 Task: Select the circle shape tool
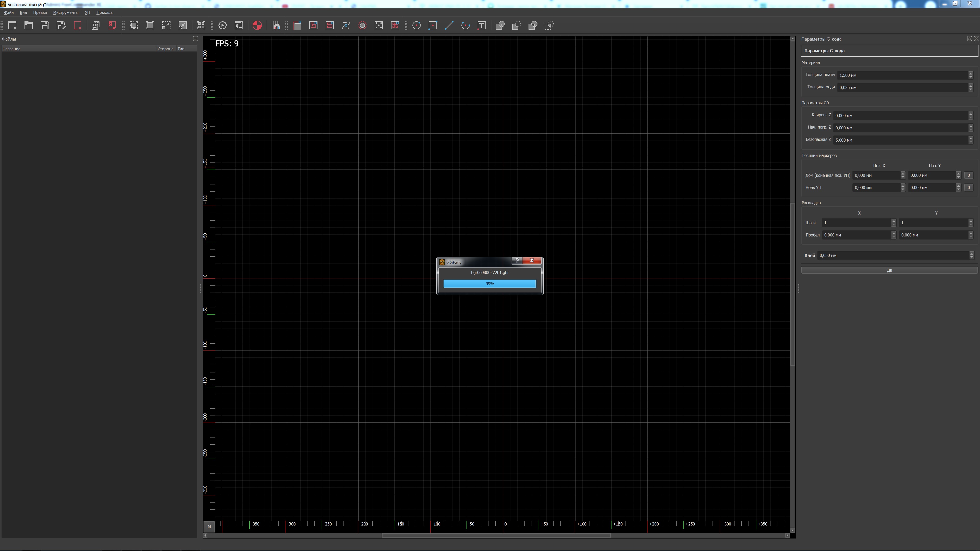point(416,26)
